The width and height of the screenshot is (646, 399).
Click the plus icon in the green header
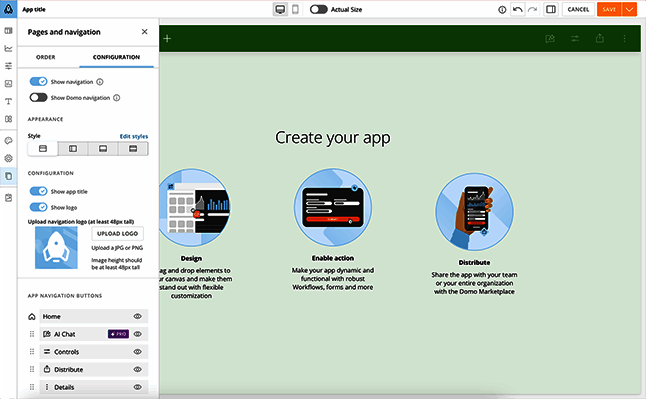coord(167,39)
